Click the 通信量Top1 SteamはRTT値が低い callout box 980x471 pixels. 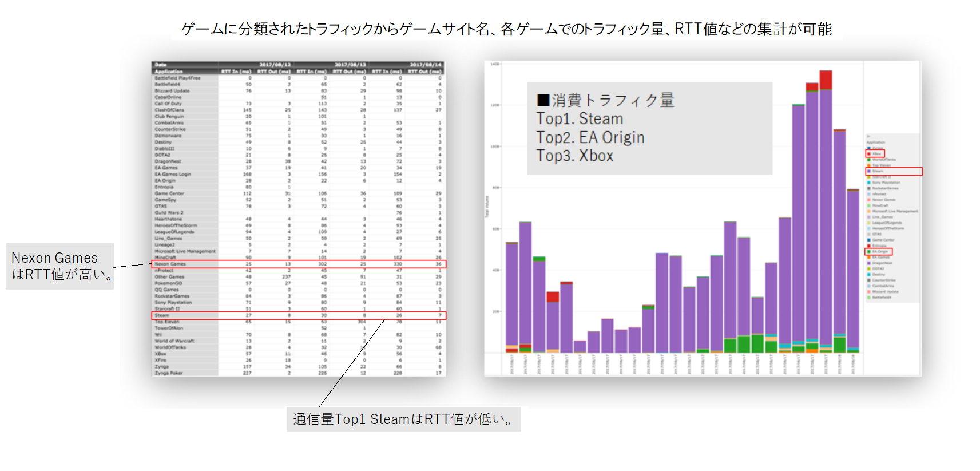404,419
